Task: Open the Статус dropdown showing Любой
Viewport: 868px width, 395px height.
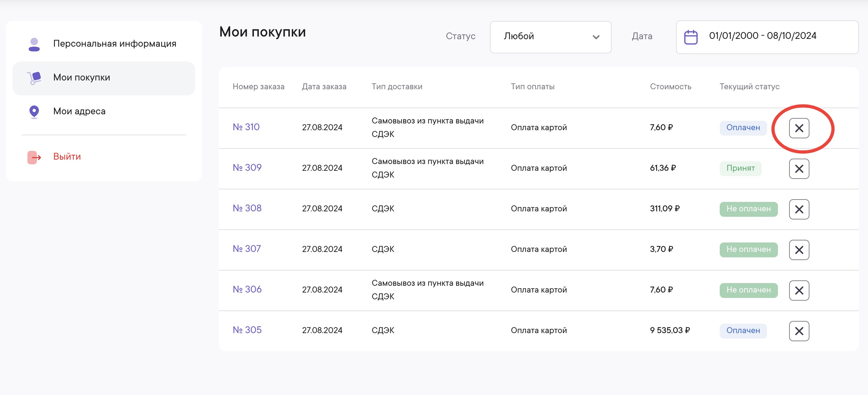Action: coord(550,37)
